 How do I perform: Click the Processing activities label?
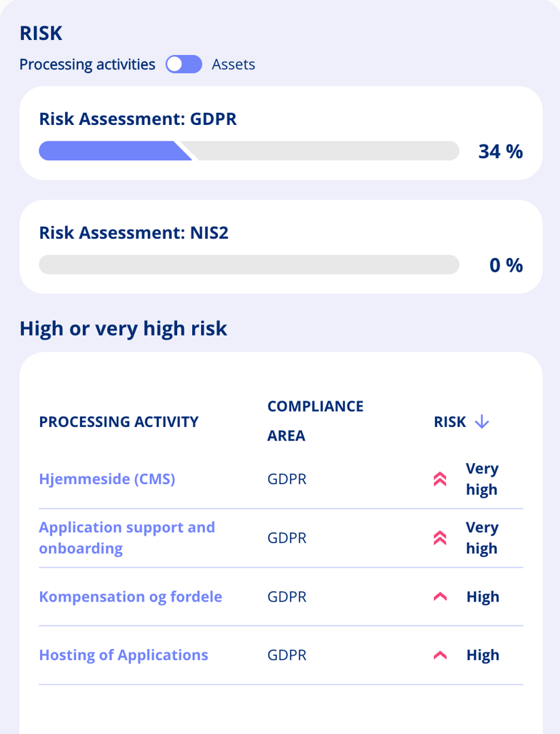click(x=87, y=64)
